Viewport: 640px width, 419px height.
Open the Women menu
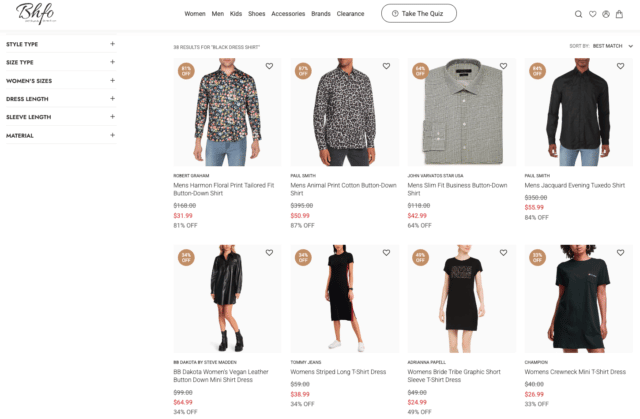[x=195, y=14]
